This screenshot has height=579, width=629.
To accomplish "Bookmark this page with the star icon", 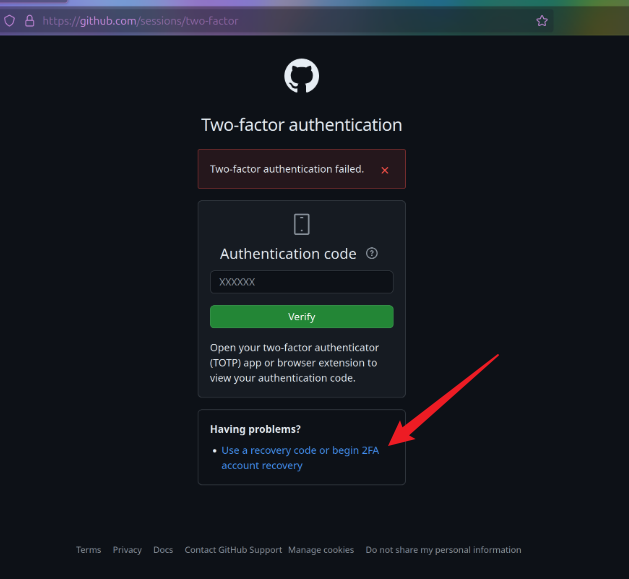I will [542, 20].
